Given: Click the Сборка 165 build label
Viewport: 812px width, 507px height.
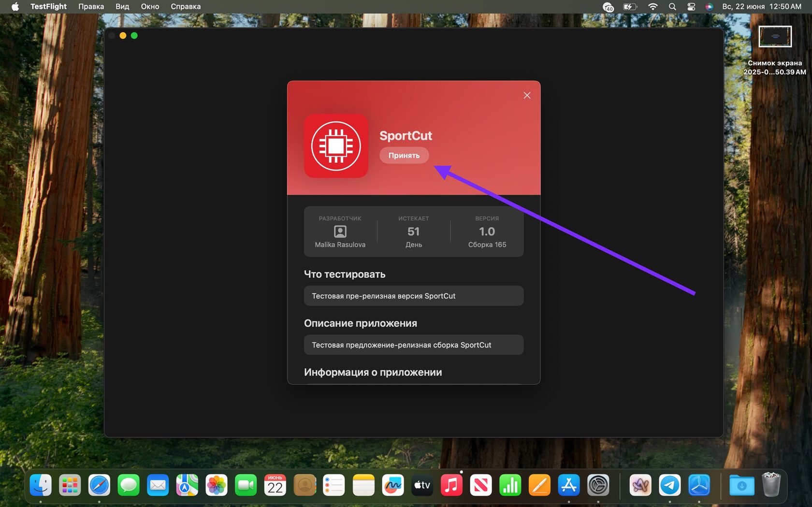Looking at the screenshot, I should point(487,245).
